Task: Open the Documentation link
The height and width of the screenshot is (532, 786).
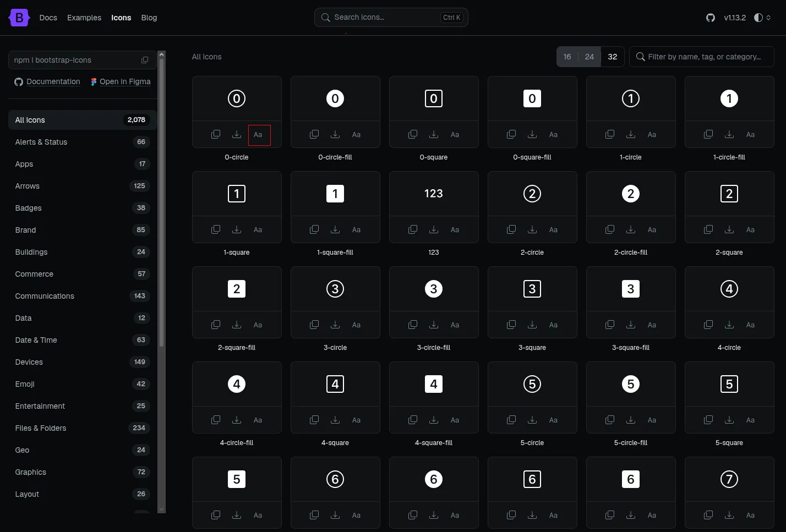Action: [47, 81]
